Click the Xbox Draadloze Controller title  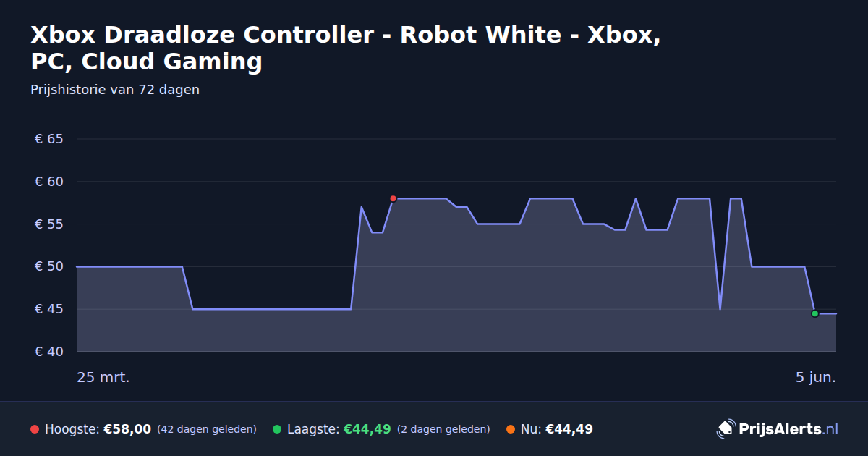345,48
